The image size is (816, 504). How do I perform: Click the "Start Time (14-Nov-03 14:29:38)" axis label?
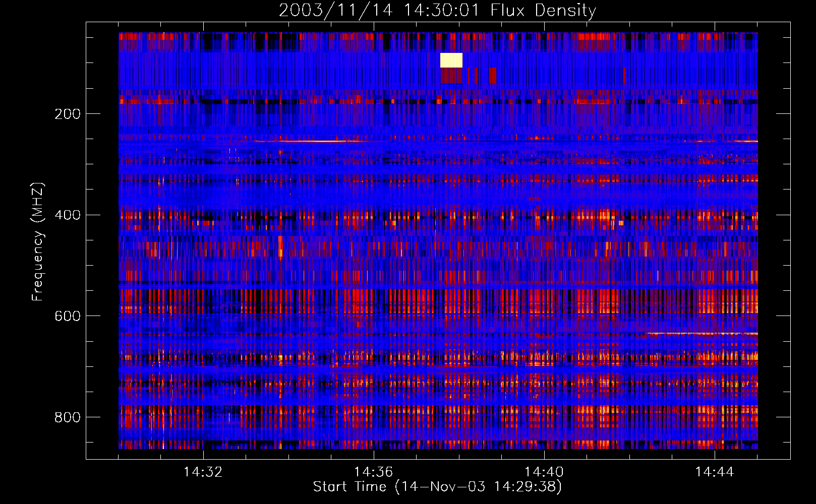(x=437, y=487)
